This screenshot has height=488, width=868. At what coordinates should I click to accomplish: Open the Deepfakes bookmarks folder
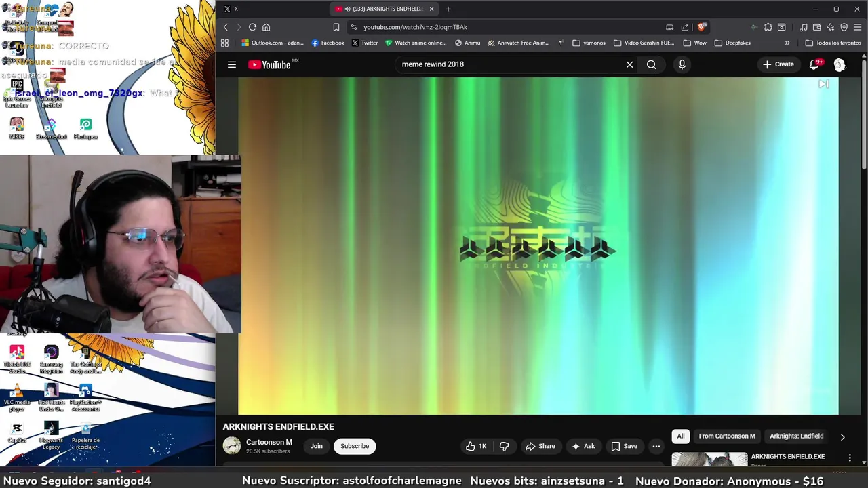coord(732,43)
